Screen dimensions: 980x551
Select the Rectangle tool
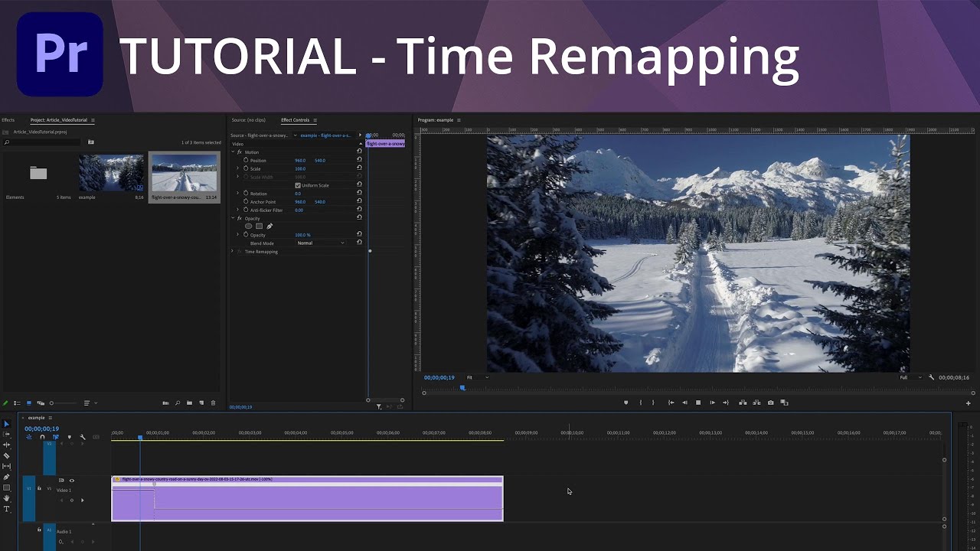pos(7,487)
